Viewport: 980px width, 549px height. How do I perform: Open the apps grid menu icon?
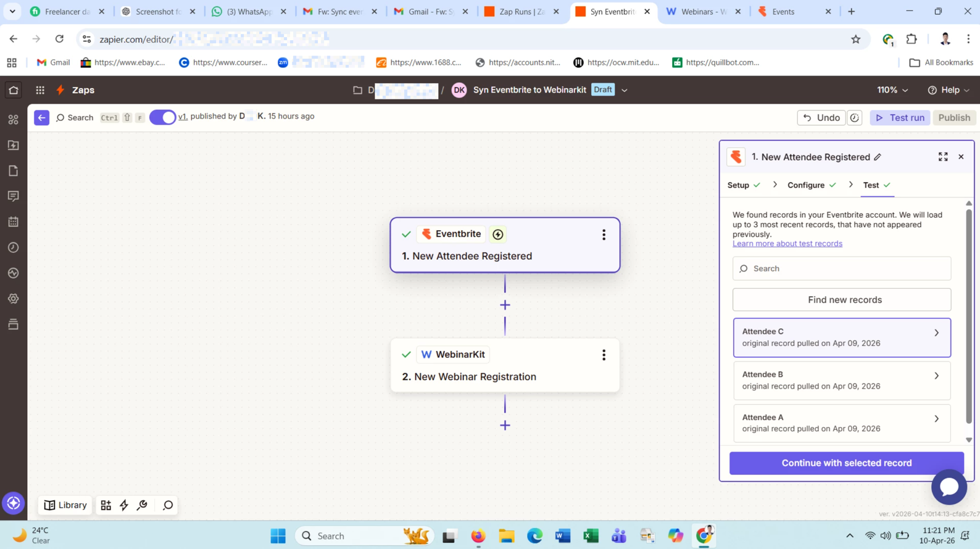click(40, 90)
